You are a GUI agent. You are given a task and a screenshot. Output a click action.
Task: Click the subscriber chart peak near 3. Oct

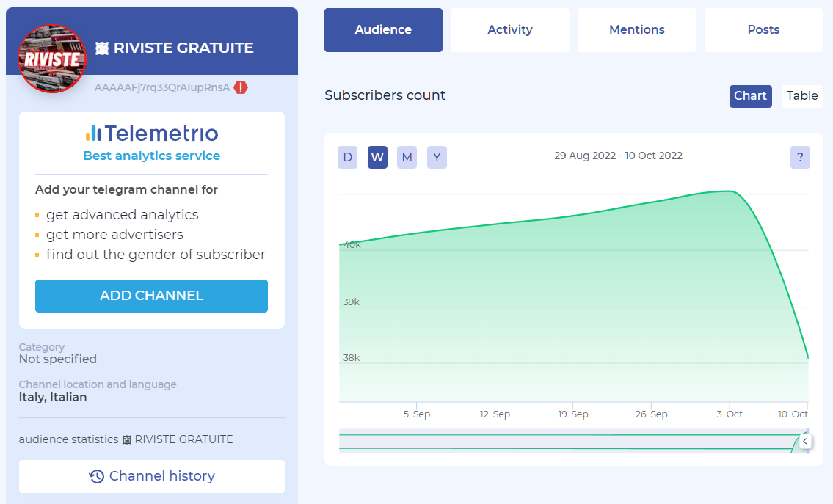[730, 191]
